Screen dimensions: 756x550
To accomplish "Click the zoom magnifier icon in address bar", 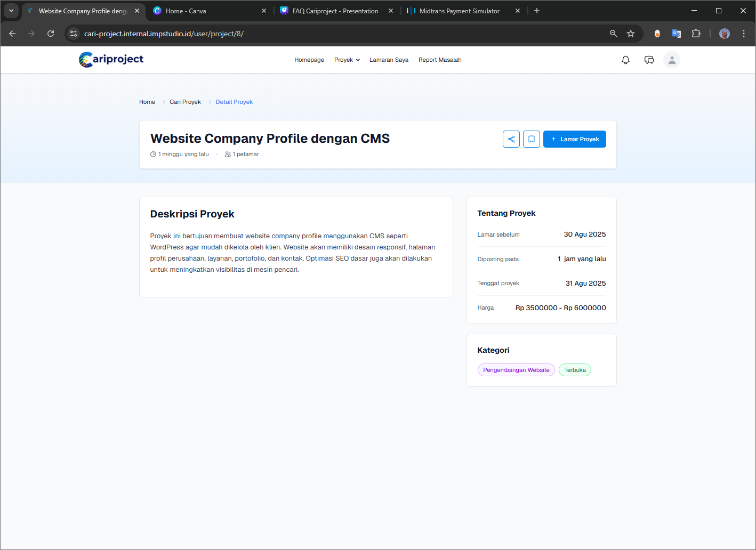I will pos(613,34).
